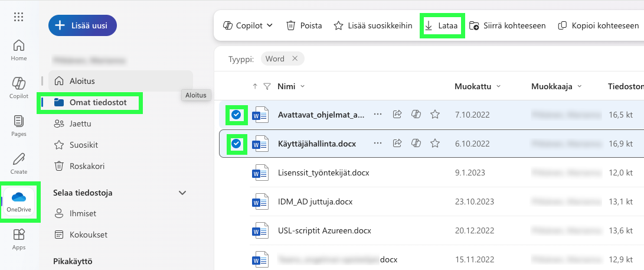The width and height of the screenshot is (644, 270).
Task: Click the 20.12.2022 modified date
Action: (x=474, y=230)
